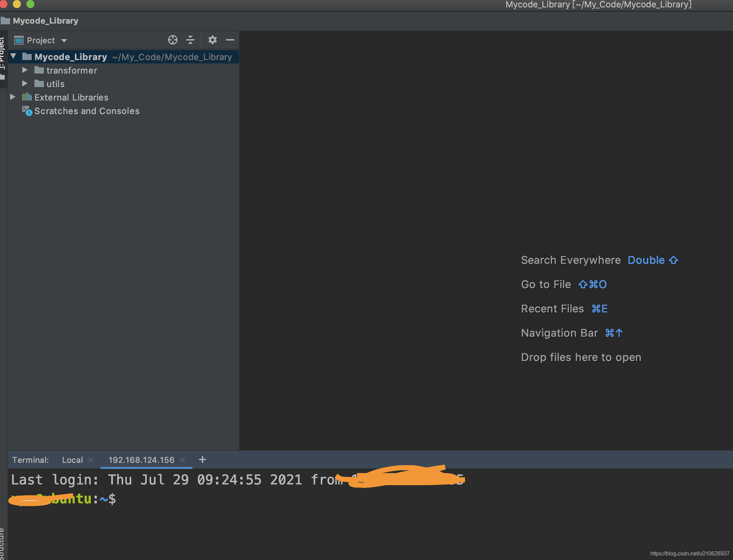Close the Local terminal tab
Viewport: 733px width, 560px height.
coord(90,460)
